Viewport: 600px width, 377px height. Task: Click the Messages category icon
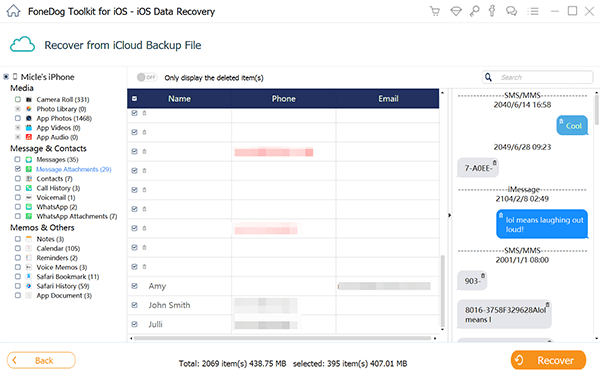tap(29, 160)
